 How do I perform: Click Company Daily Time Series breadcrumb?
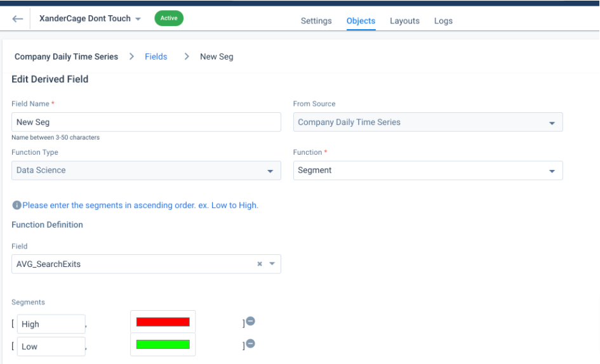click(66, 56)
